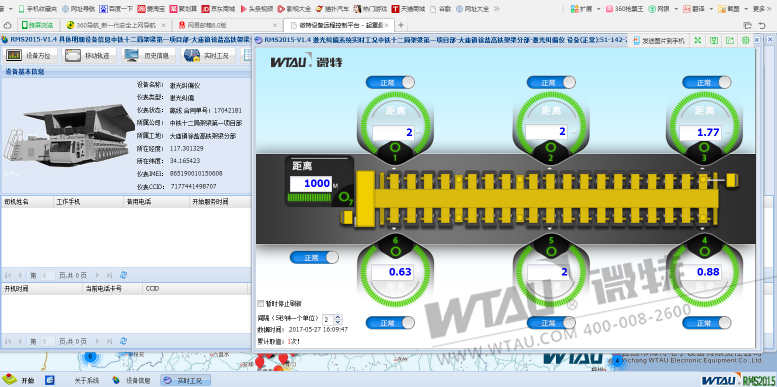Open the green settings gear icon

pos(745,41)
